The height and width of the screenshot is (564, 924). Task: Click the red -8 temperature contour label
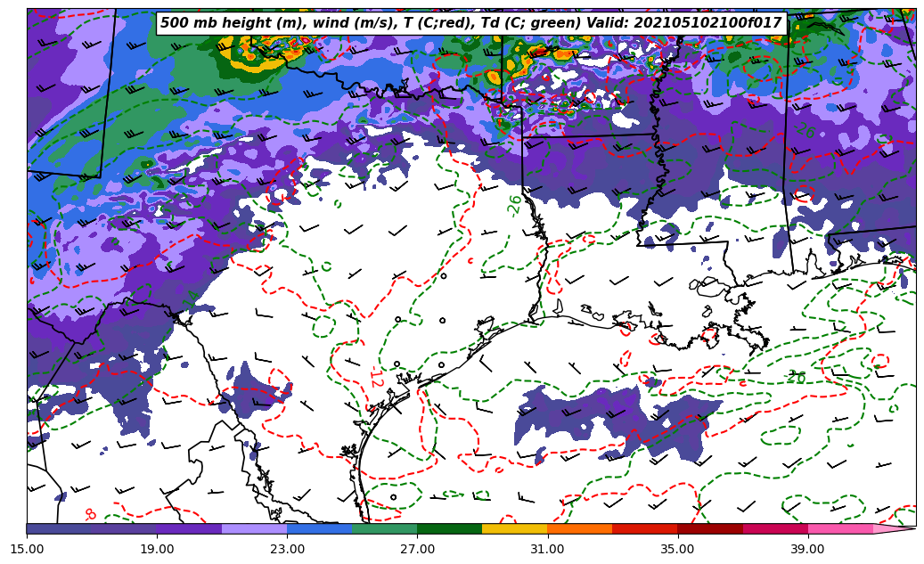coord(91,514)
